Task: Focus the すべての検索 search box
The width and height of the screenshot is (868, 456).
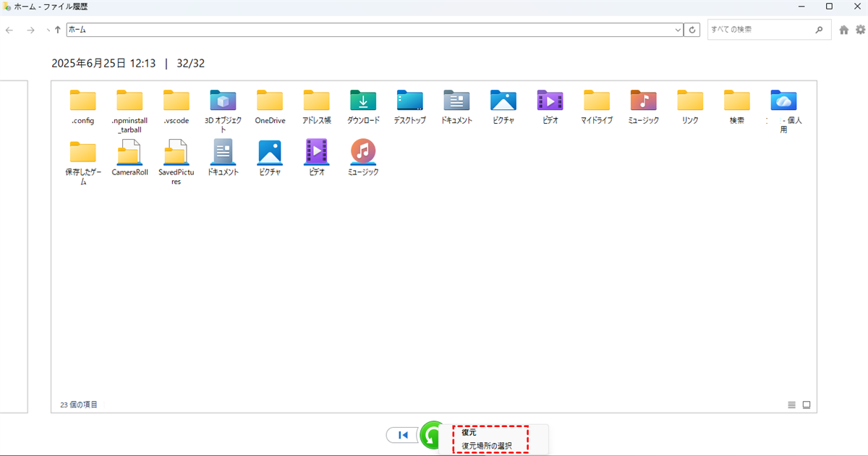Action: click(759, 30)
